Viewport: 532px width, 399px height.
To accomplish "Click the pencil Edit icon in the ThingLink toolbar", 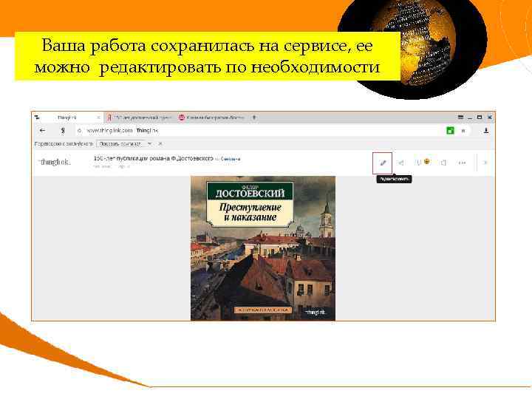I will coord(383,163).
